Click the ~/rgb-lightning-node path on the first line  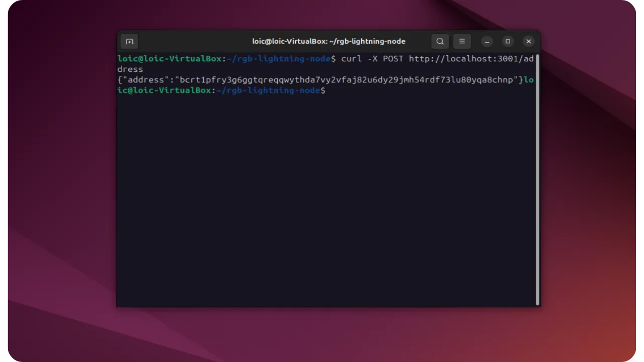[278, 59]
